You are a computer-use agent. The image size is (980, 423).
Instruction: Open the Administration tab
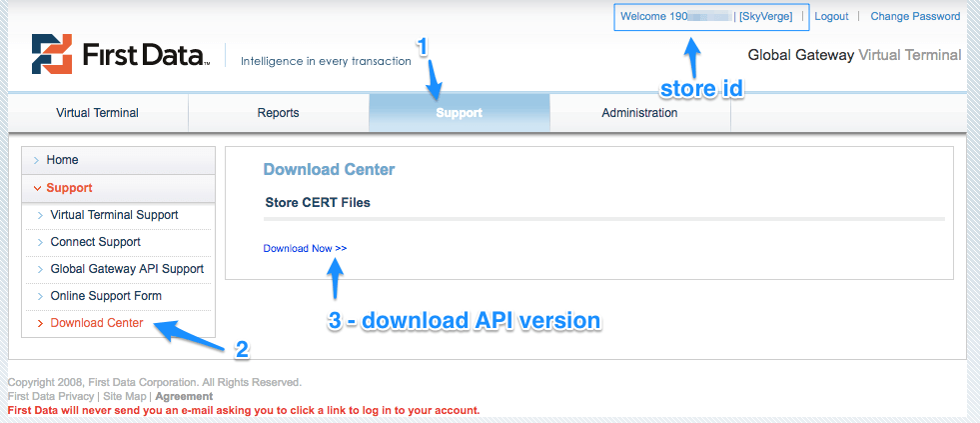[x=639, y=113]
